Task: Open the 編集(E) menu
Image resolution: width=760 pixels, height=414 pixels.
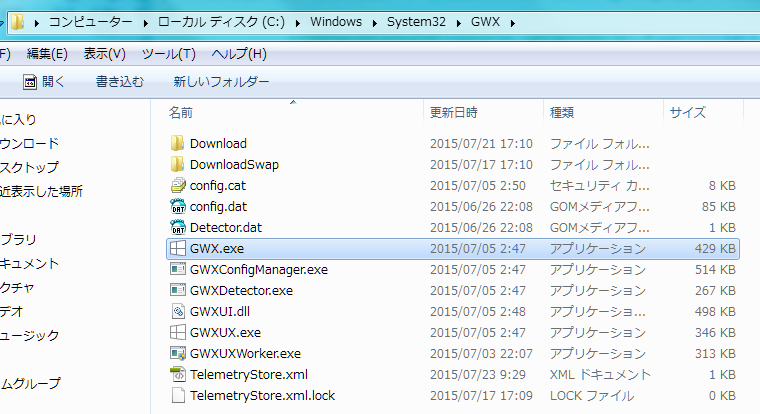Action: pos(47,54)
